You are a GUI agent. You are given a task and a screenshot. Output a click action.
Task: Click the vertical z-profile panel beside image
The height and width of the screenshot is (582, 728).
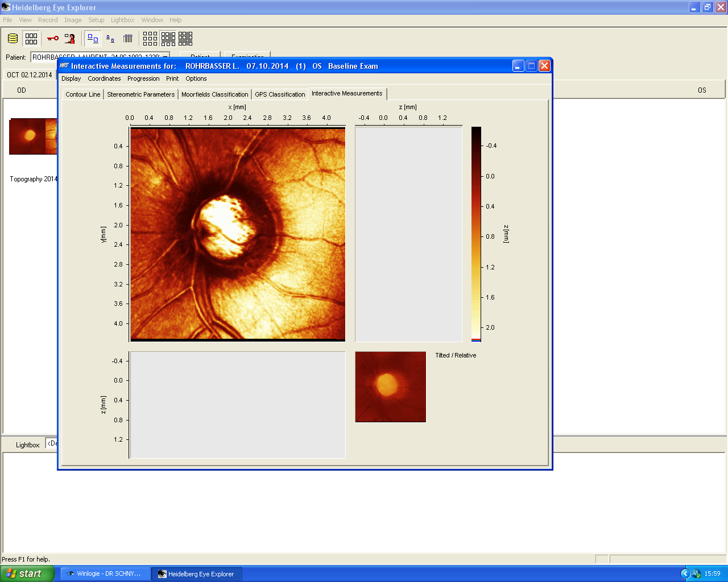(408, 234)
